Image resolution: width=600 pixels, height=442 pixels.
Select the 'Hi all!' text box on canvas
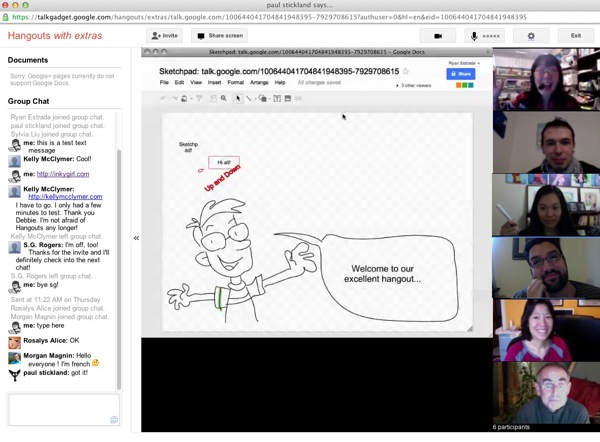pos(224,162)
